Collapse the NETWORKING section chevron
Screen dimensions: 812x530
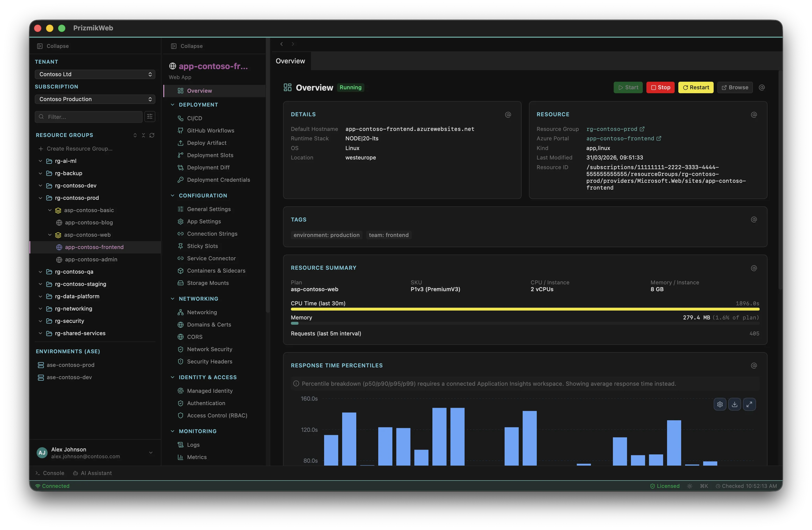(x=173, y=299)
